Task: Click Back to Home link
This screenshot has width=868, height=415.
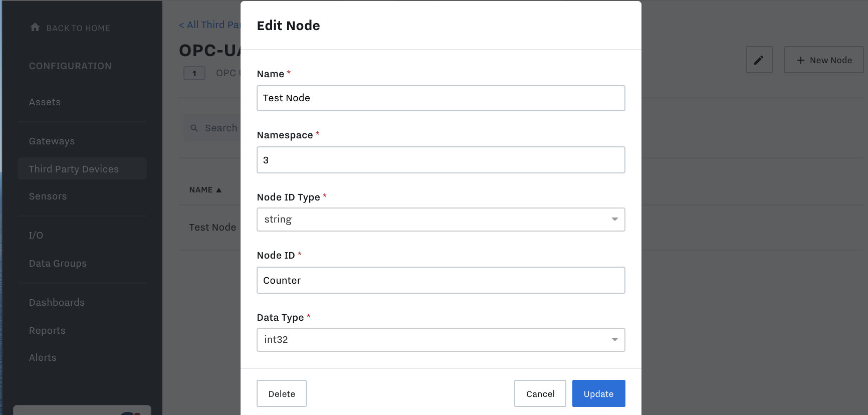Action: [70, 28]
